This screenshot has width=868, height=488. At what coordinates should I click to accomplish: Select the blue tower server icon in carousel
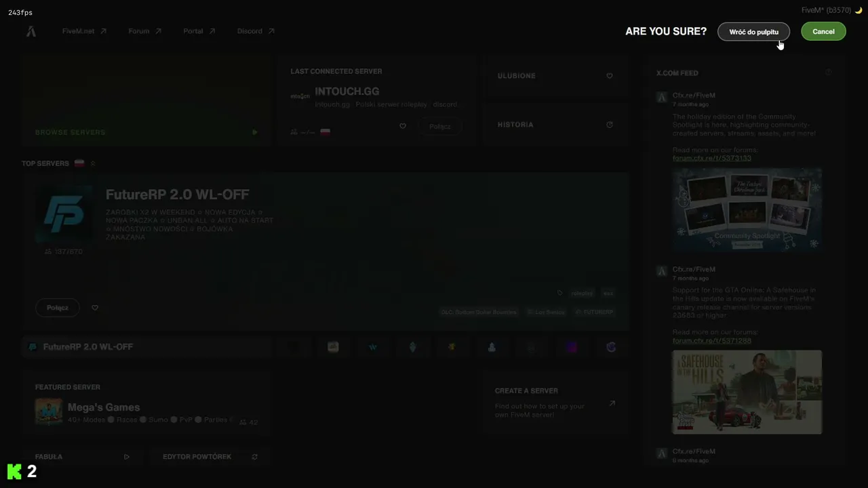click(x=492, y=347)
